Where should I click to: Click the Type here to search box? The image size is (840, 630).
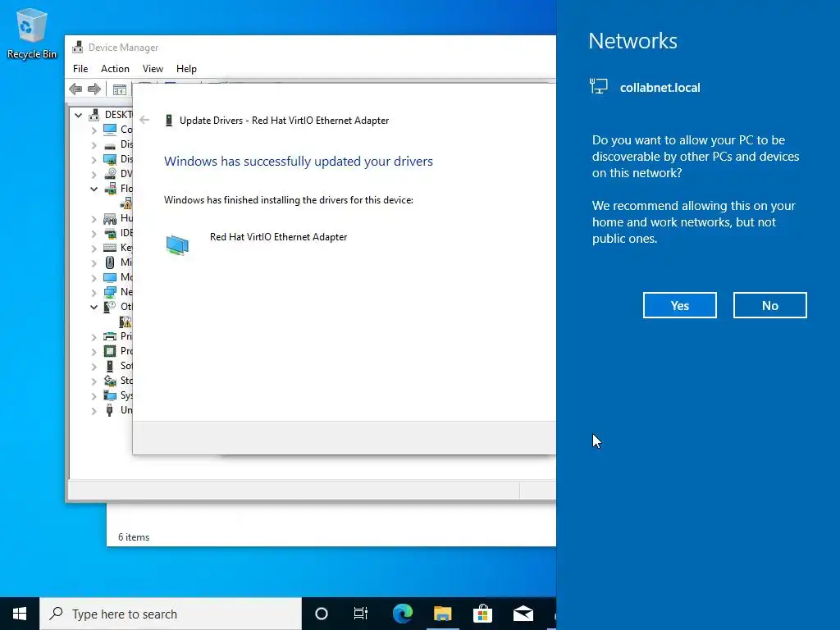[x=171, y=614]
